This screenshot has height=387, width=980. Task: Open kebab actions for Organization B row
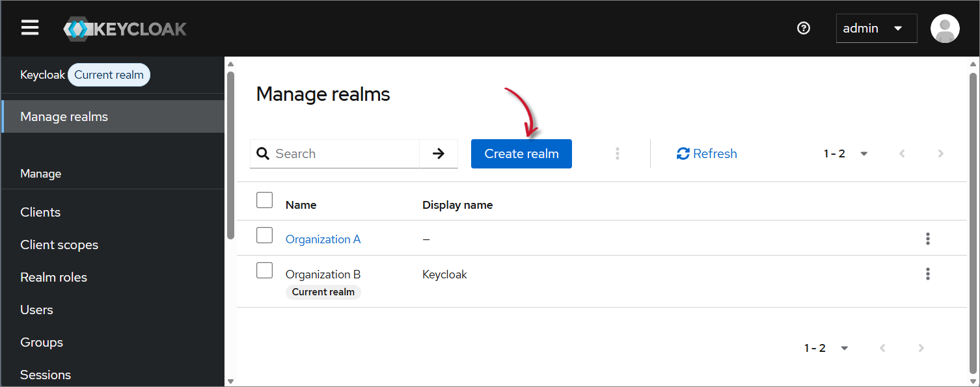(x=928, y=274)
